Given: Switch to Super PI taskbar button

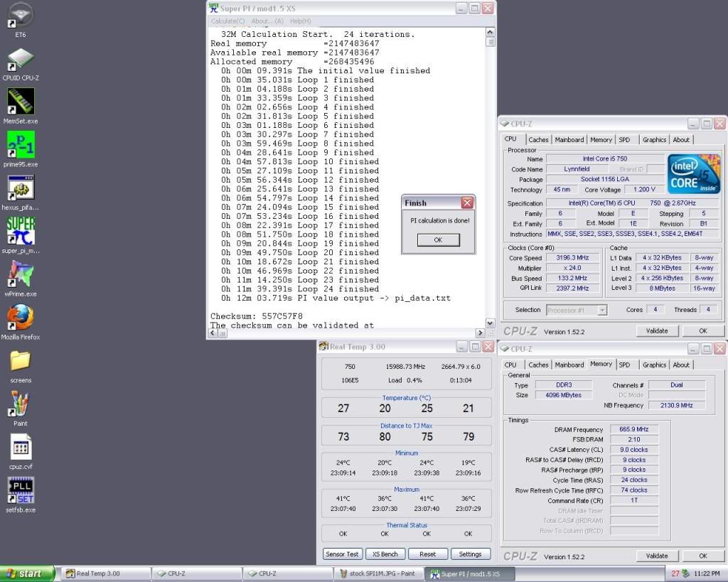Looking at the screenshot, I should click(x=470, y=573).
